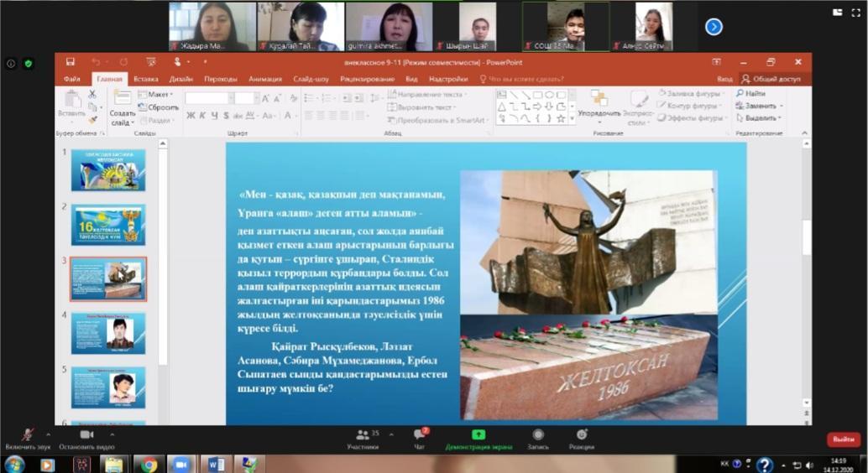Image resolution: width=868 pixels, height=473 pixels.
Task: Stop video in Zoom (Остановить видео)
Action: click(x=86, y=439)
